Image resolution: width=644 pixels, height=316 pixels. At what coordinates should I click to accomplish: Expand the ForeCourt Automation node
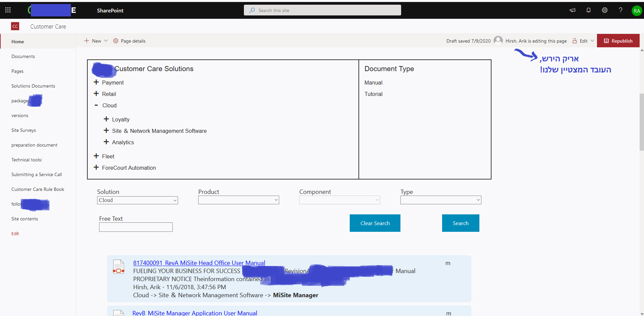(96, 167)
